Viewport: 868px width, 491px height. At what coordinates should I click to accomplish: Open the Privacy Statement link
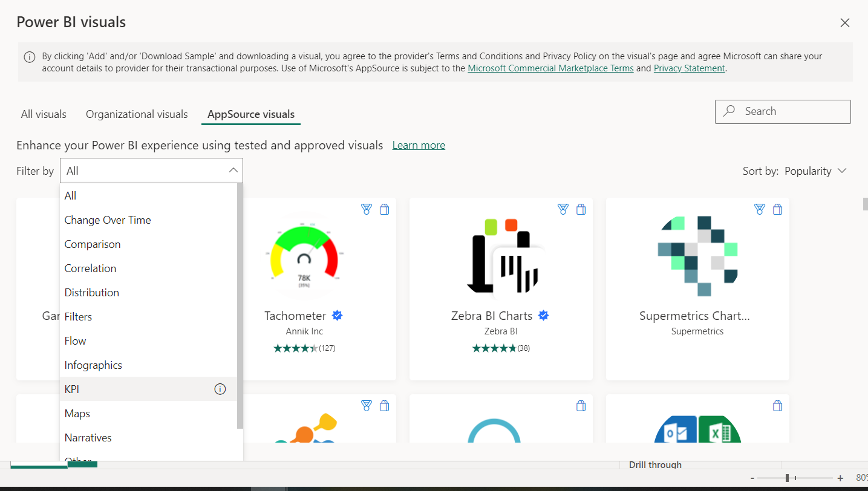[689, 68]
